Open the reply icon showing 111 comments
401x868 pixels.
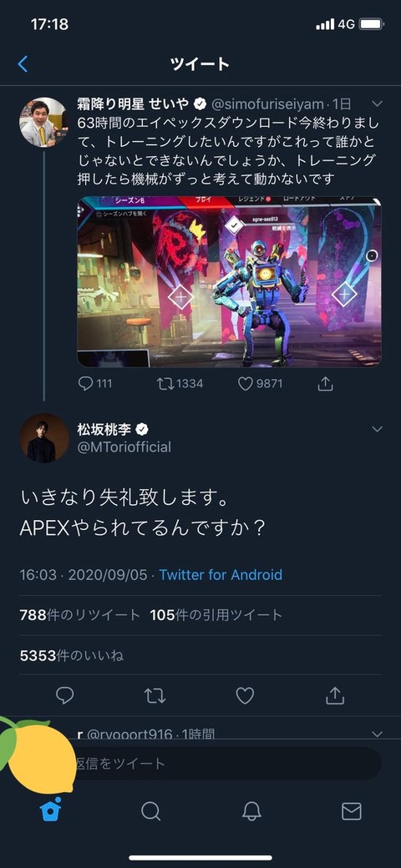pos(85,384)
